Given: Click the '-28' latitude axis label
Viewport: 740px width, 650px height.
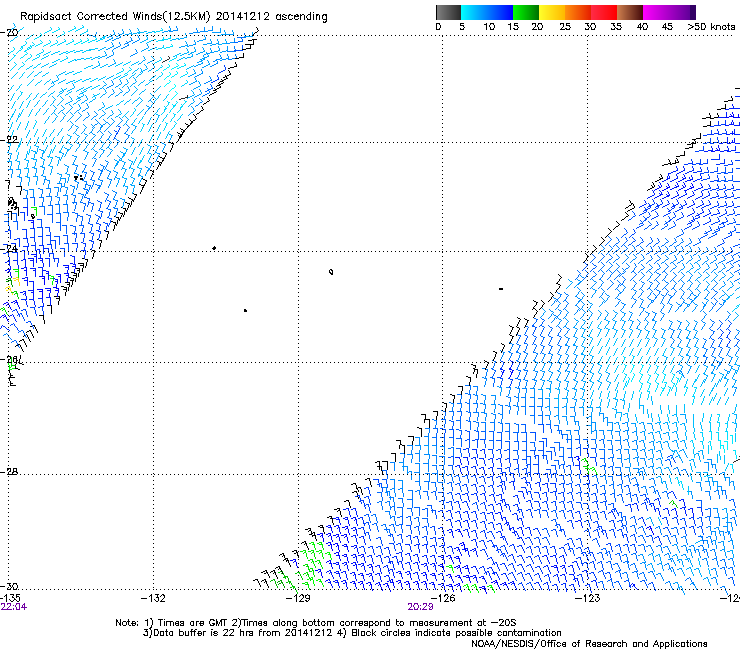Looking at the screenshot, I should (x=9, y=472).
